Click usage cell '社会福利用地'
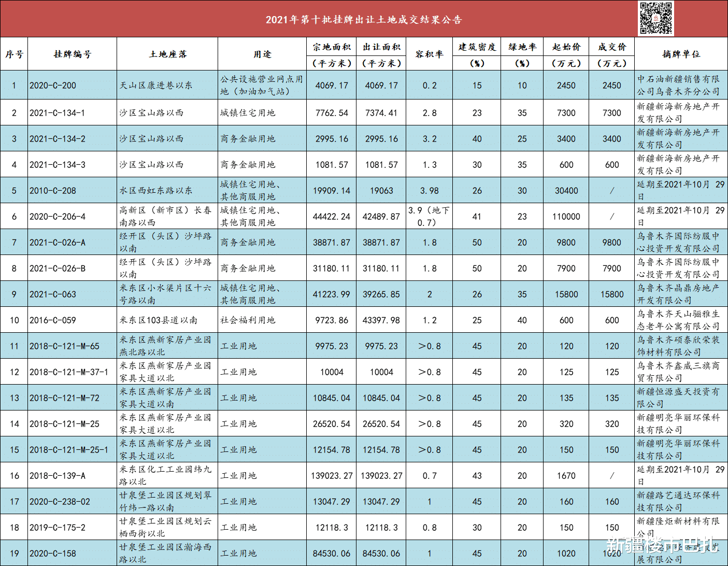This screenshot has width=728, height=566. point(262,320)
